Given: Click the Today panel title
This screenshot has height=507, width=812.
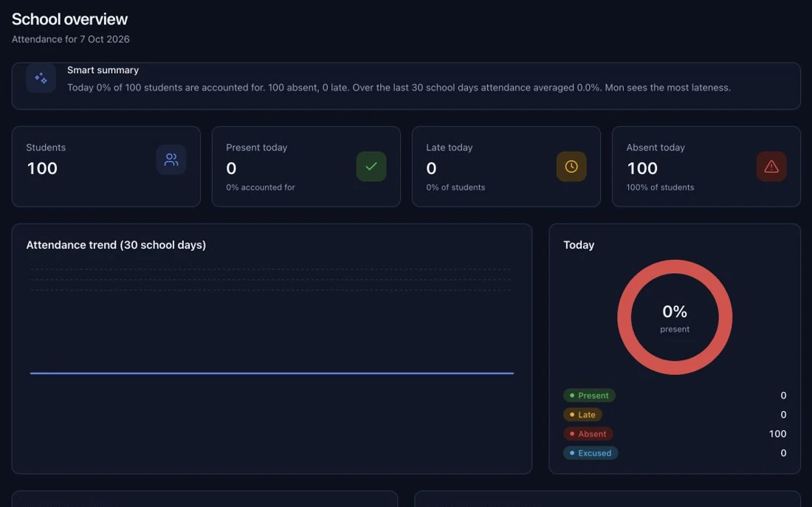Looking at the screenshot, I should 579,245.
